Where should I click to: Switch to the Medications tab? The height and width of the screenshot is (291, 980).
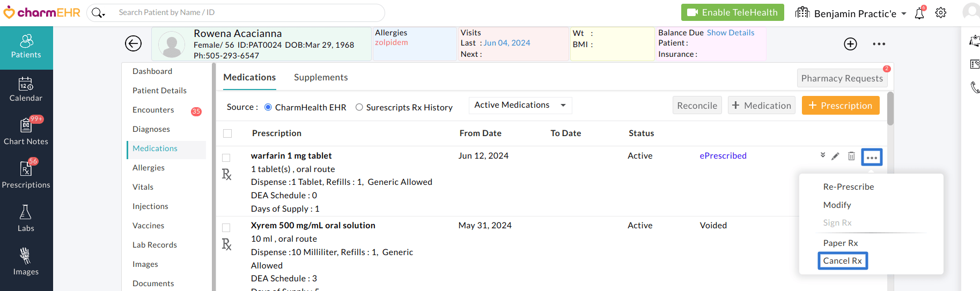(x=249, y=77)
